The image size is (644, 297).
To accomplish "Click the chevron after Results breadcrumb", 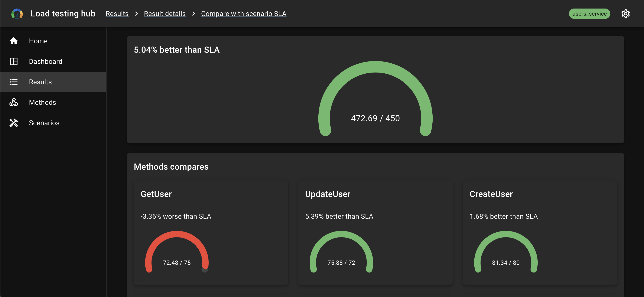I will click(136, 14).
